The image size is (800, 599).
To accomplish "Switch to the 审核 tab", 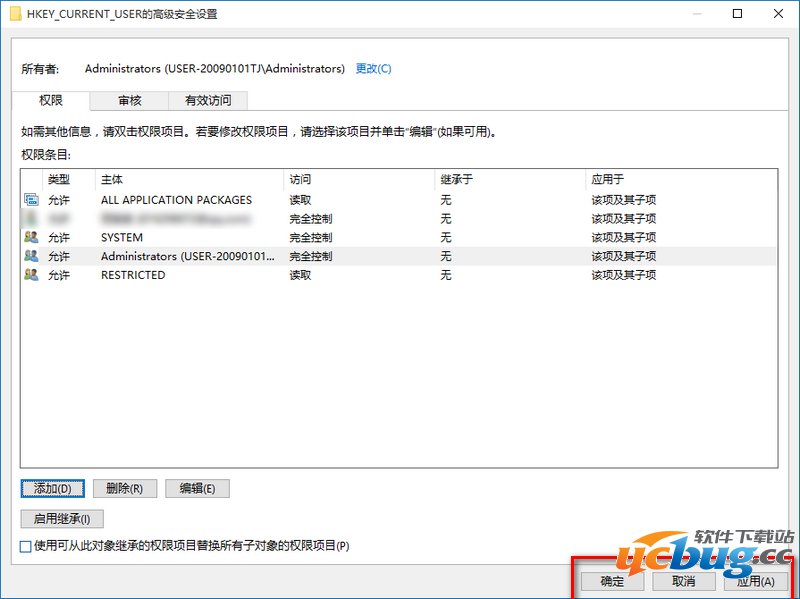I will tap(129, 100).
